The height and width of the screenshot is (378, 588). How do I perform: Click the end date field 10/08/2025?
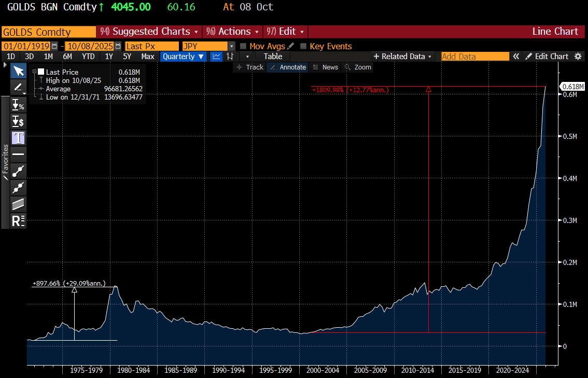click(90, 46)
